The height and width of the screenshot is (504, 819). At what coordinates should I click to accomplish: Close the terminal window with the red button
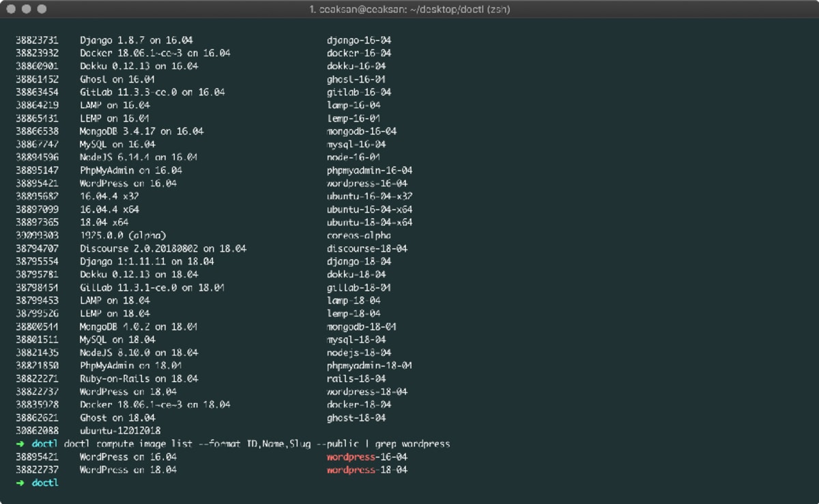coord(12,9)
